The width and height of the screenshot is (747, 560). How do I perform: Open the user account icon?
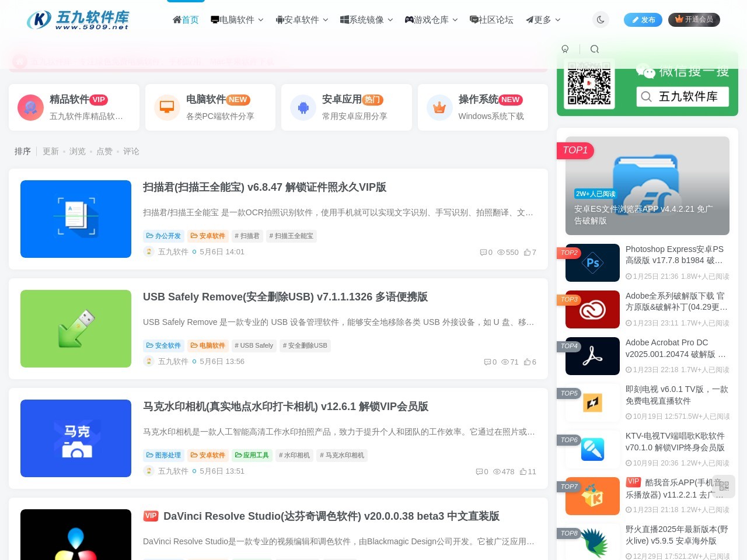565,49
